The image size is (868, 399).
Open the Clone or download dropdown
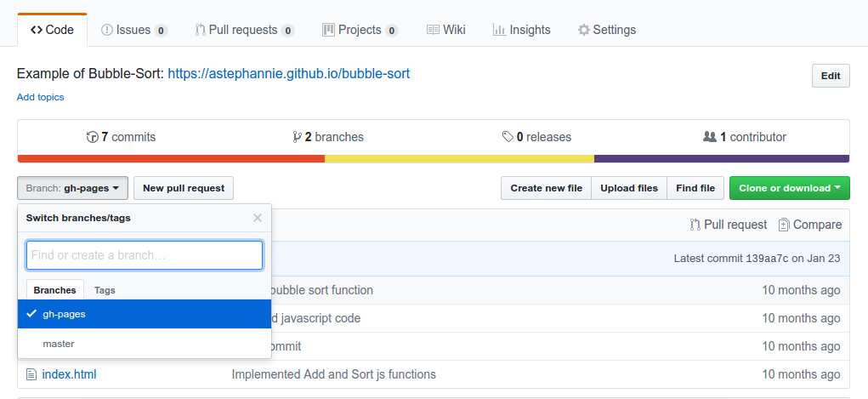pos(790,188)
